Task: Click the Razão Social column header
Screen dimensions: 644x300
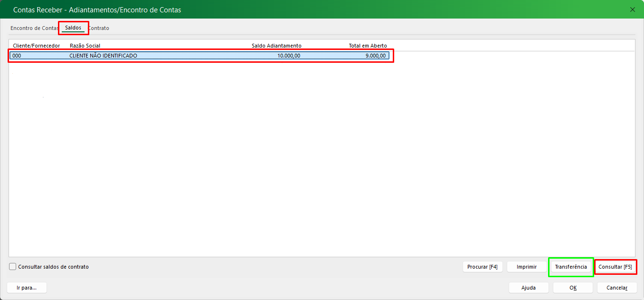Action: [85, 46]
